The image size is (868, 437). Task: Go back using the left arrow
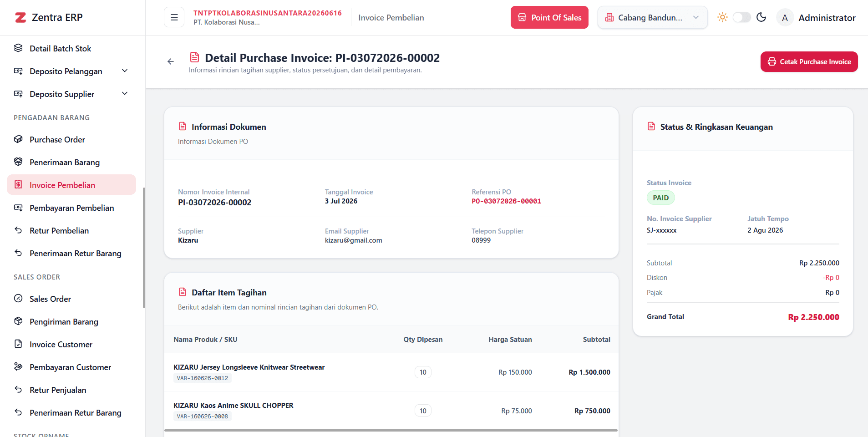[x=171, y=61]
